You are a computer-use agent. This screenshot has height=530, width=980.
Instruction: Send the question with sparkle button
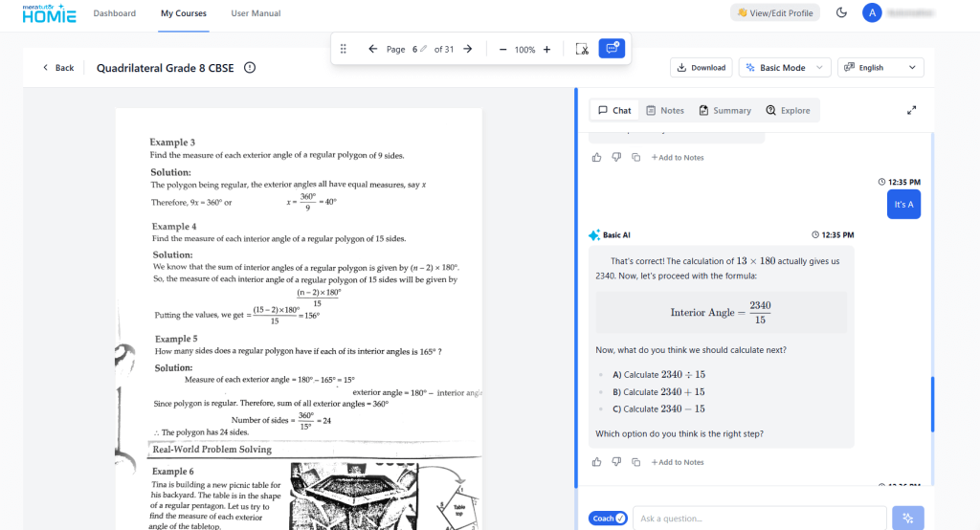pos(908,519)
